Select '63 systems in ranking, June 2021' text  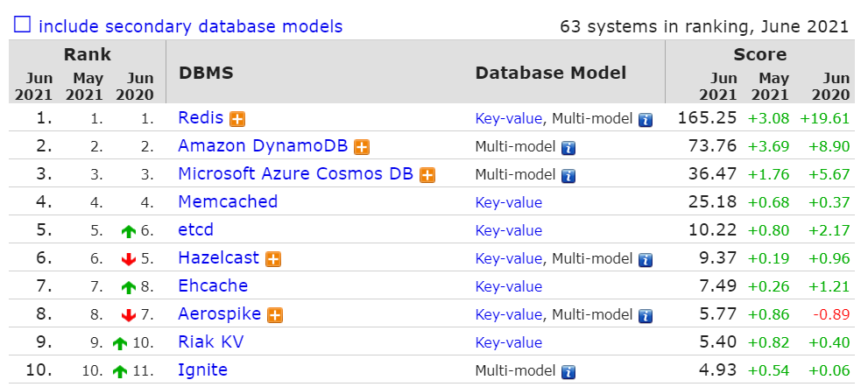(704, 26)
